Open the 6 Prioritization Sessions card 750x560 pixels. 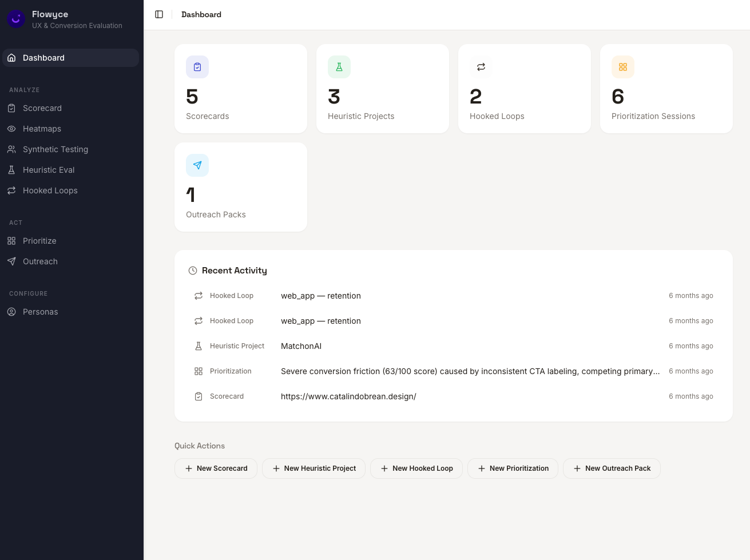coord(666,89)
